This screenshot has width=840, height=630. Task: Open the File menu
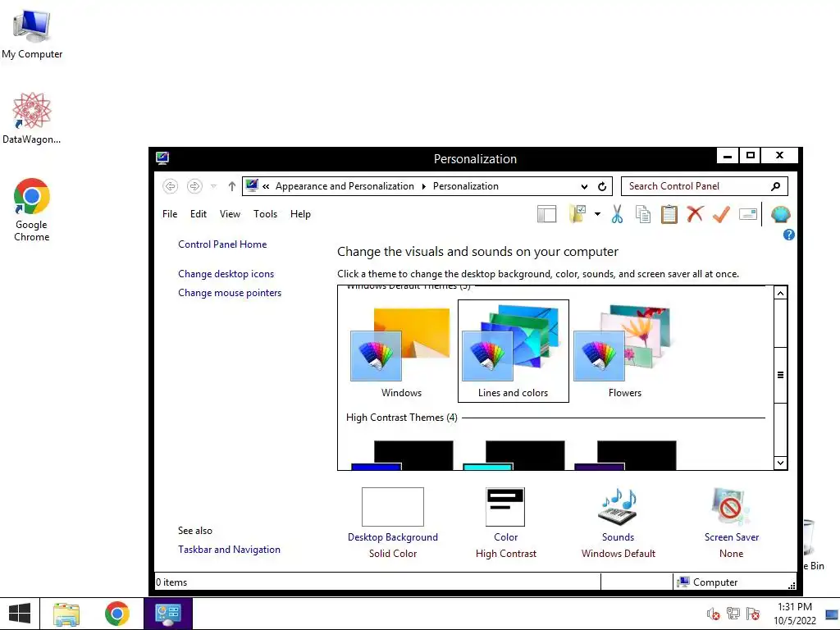click(x=170, y=214)
